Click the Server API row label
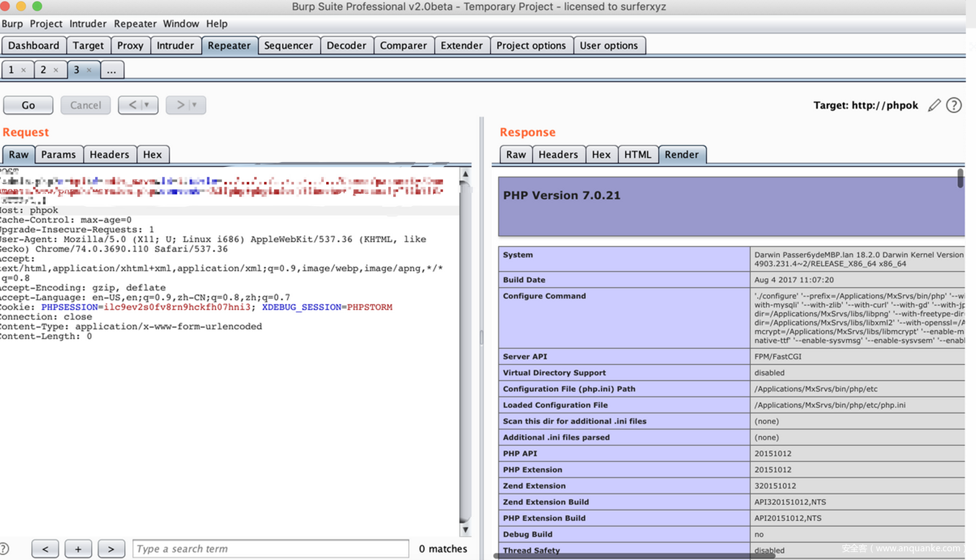The width and height of the screenshot is (976, 560). (x=525, y=356)
